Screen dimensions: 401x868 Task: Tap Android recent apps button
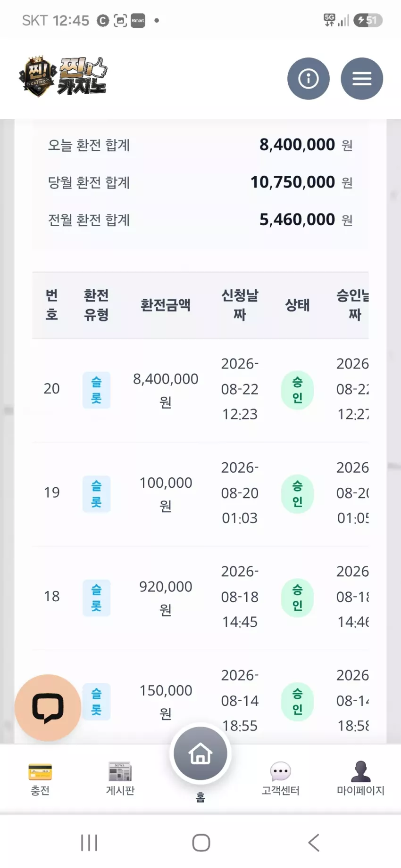point(89,843)
